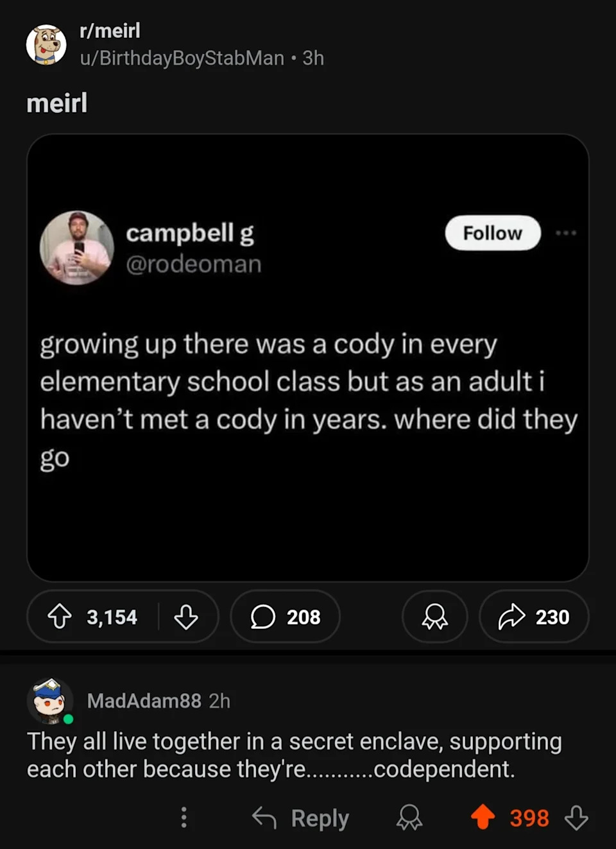Downvote the meirl post
The image size is (616, 849).
click(x=186, y=617)
